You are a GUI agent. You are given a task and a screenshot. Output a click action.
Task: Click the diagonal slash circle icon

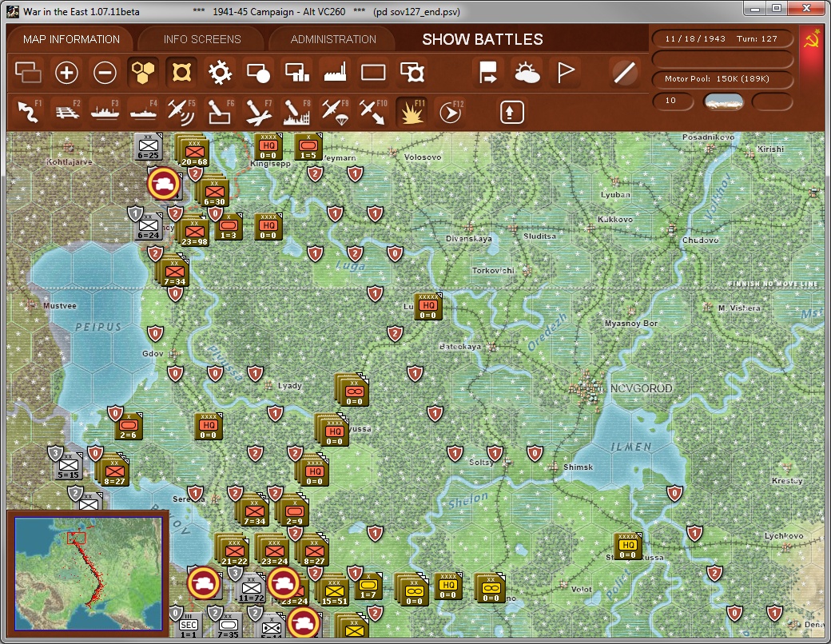(x=624, y=73)
